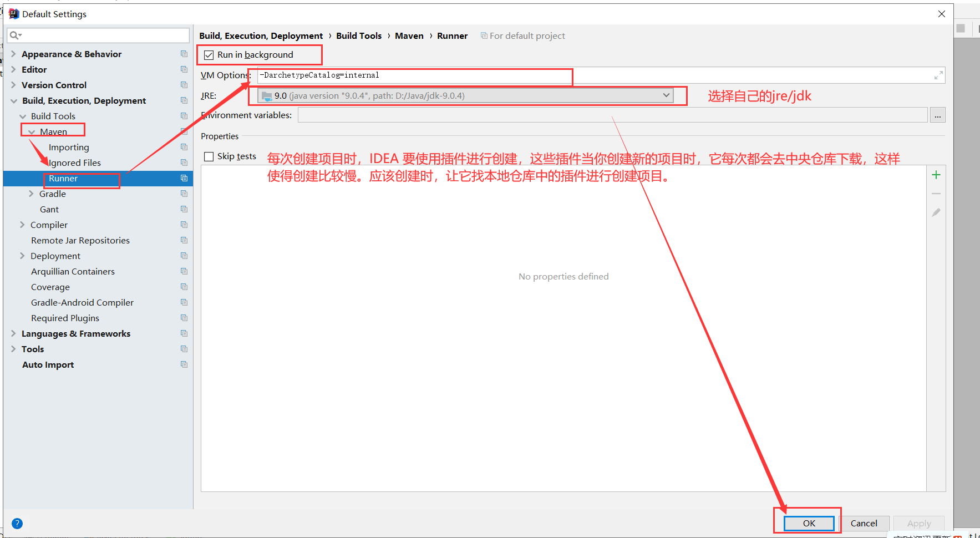The height and width of the screenshot is (538, 980).
Task: Open Required Plugins settings
Action: point(65,318)
